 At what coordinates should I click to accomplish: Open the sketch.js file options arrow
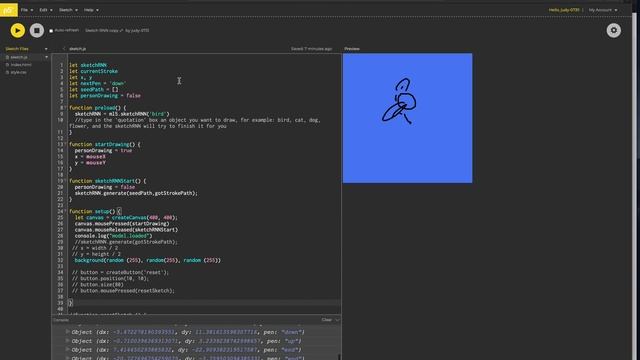(47, 57)
